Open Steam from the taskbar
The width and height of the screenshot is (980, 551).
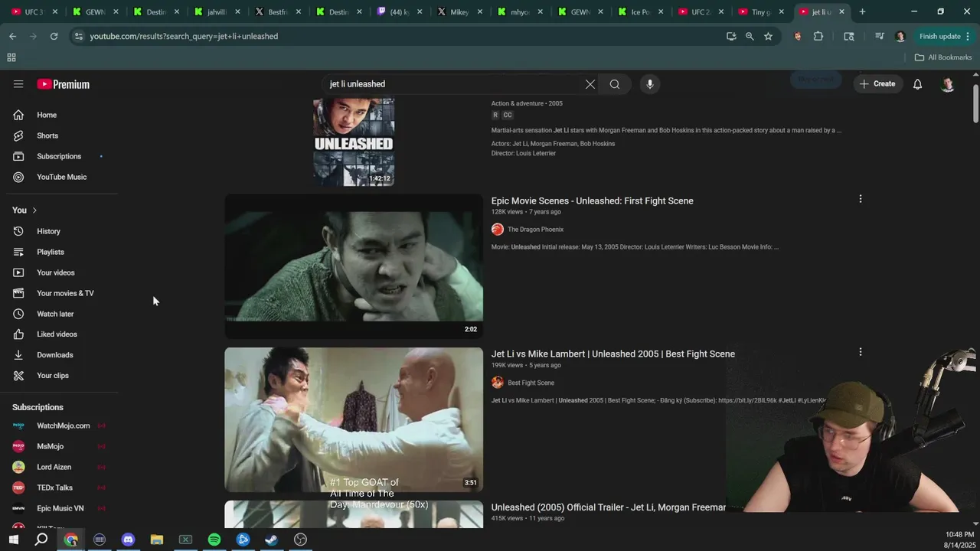point(272,540)
